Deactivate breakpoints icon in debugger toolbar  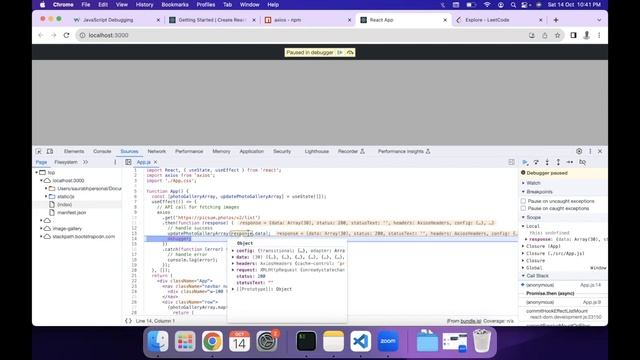click(582, 162)
